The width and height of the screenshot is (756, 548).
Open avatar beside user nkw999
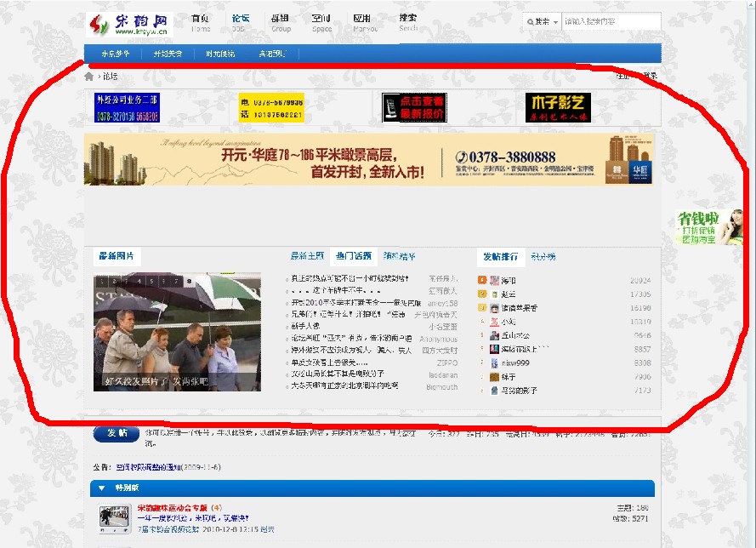(494, 362)
